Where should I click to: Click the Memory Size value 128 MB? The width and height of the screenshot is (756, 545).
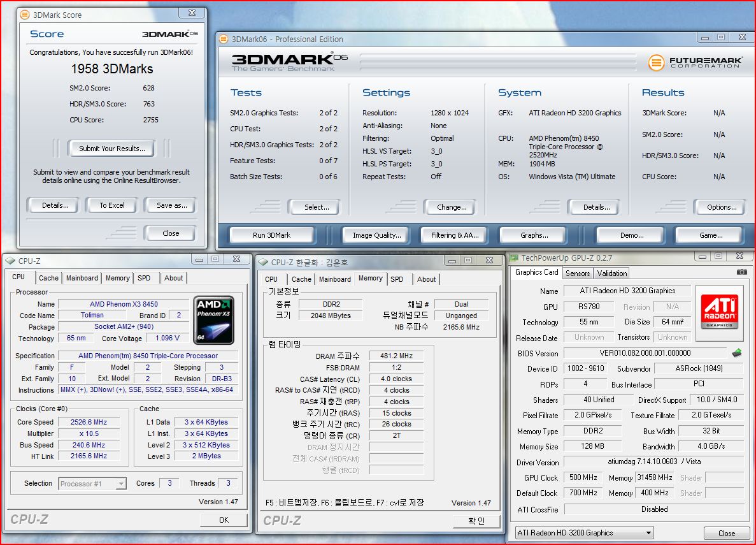(x=592, y=446)
